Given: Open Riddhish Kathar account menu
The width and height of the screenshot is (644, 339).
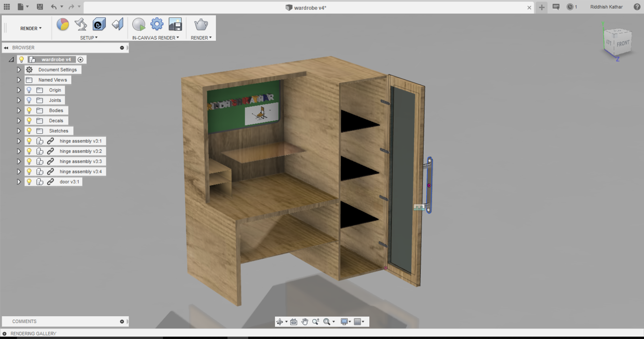Looking at the screenshot, I should pos(606,7).
